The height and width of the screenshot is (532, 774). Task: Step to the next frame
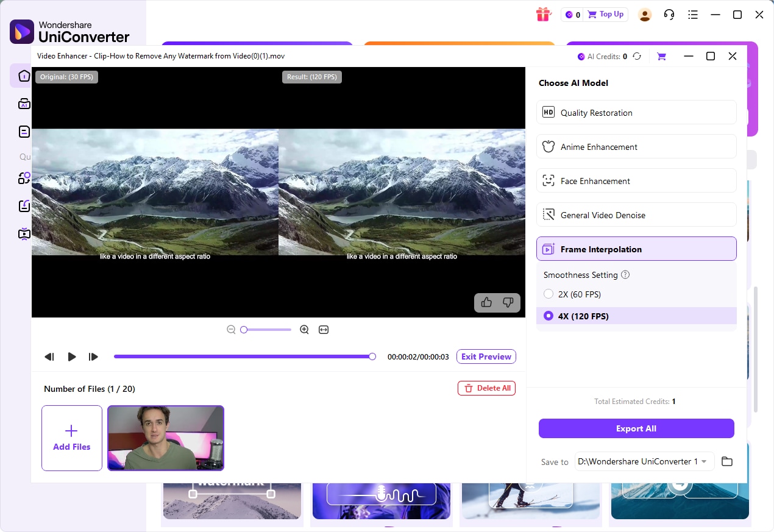tap(93, 357)
